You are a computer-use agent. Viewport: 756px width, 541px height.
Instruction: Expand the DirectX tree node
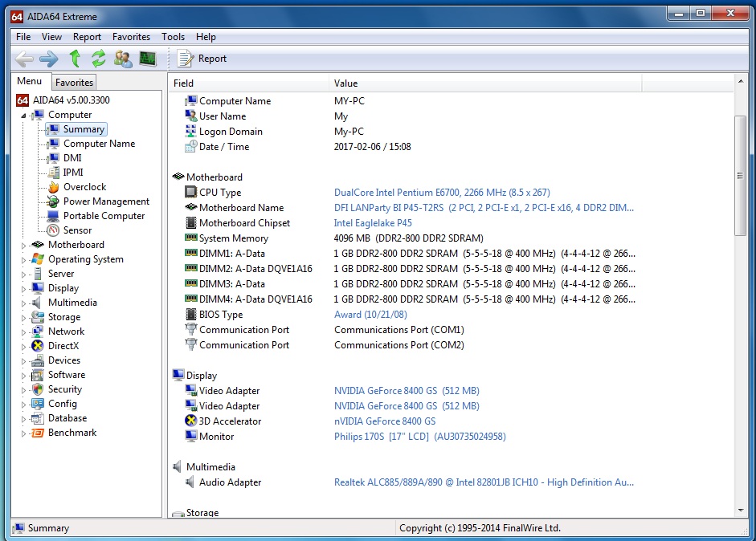tap(23, 347)
